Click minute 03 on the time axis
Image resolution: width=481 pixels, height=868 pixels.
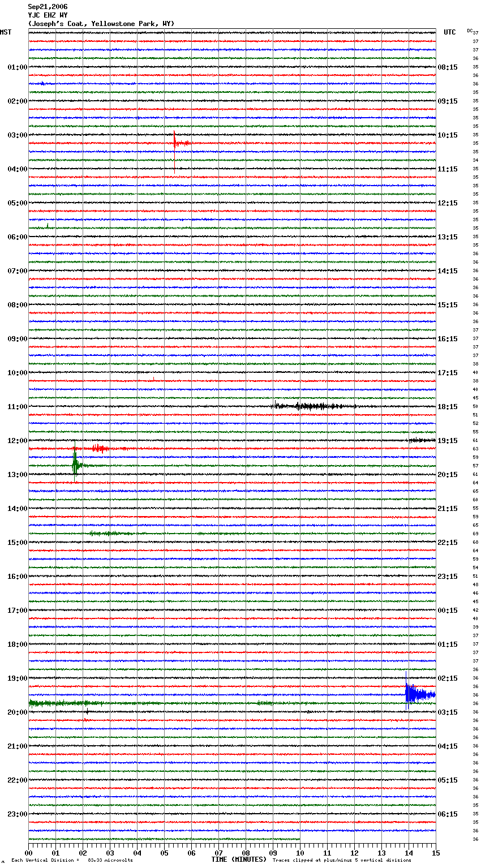[110, 853]
